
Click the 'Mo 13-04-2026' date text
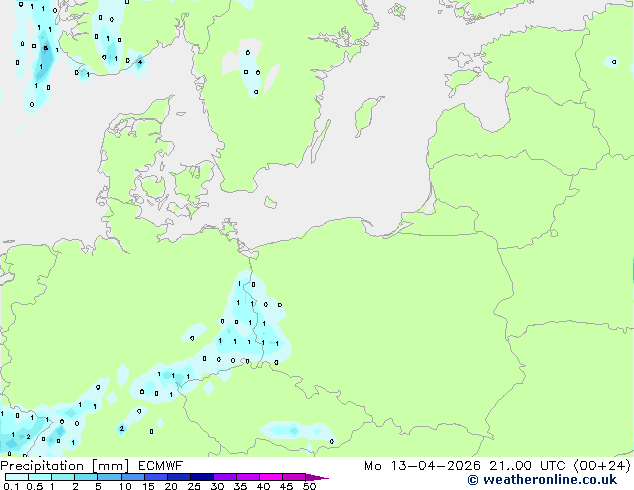pos(423,466)
